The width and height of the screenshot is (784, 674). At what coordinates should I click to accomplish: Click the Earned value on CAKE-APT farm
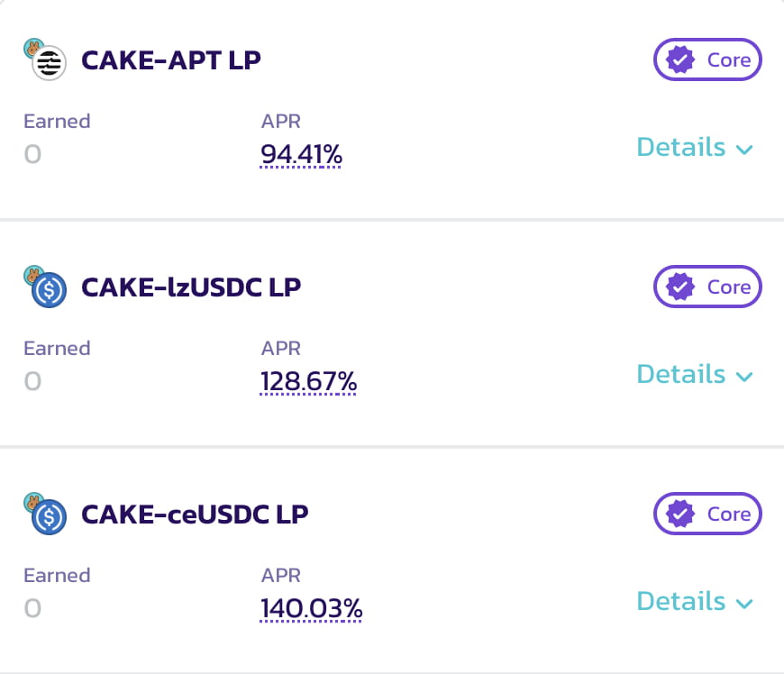tap(32, 154)
